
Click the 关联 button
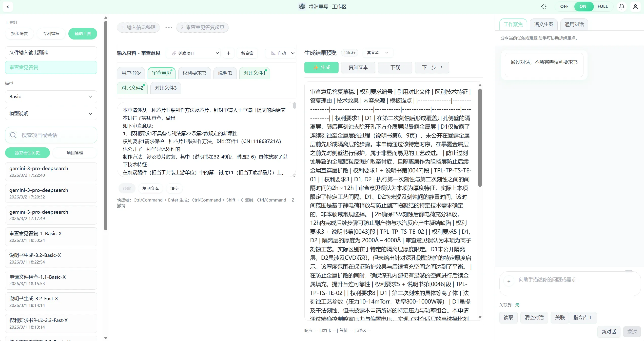click(560, 318)
